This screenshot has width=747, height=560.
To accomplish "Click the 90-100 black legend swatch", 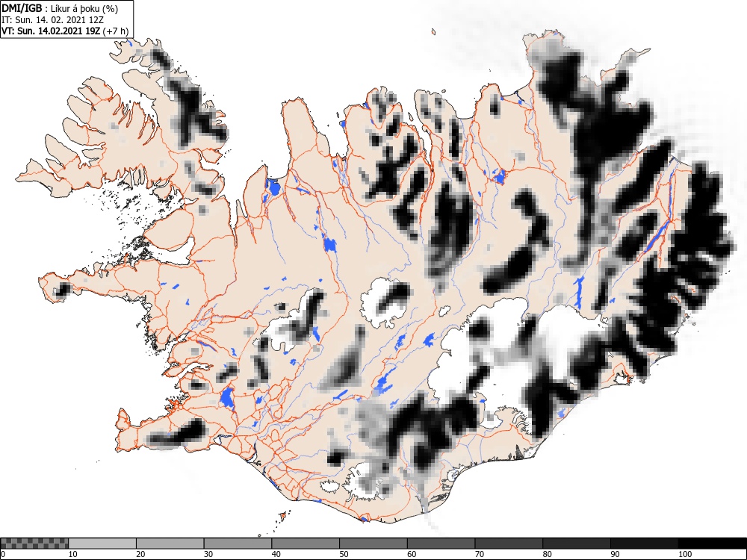I will pyautogui.click(x=644, y=544).
